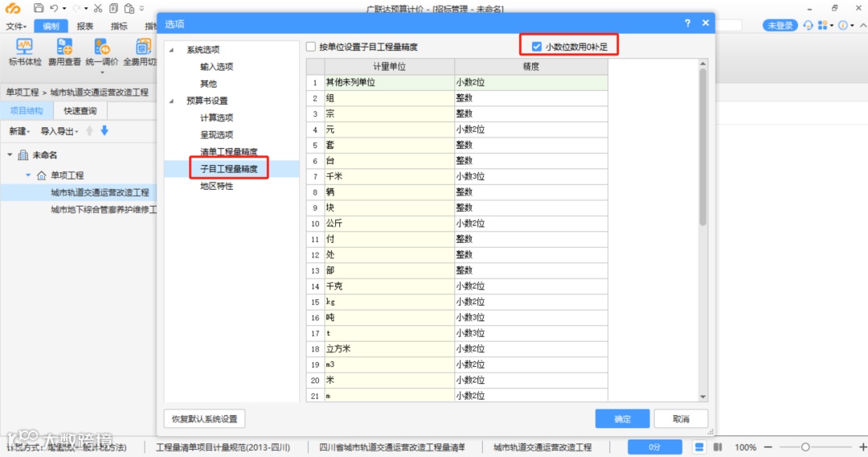The height and width of the screenshot is (457, 868).
Task: Click the customer service headset icon
Action: pyautogui.click(x=809, y=26)
